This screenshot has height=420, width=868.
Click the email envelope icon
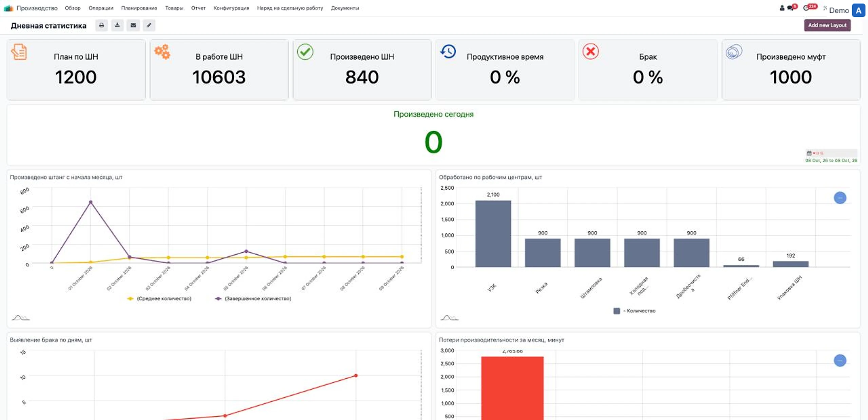[133, 25]
